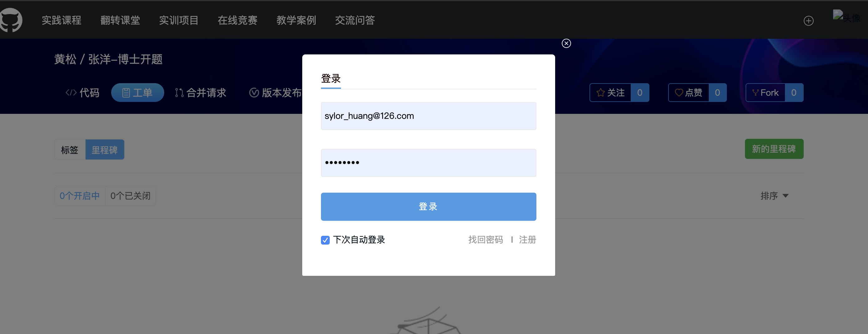Click the email input field

pyautogui.click(x=428, y=116)
